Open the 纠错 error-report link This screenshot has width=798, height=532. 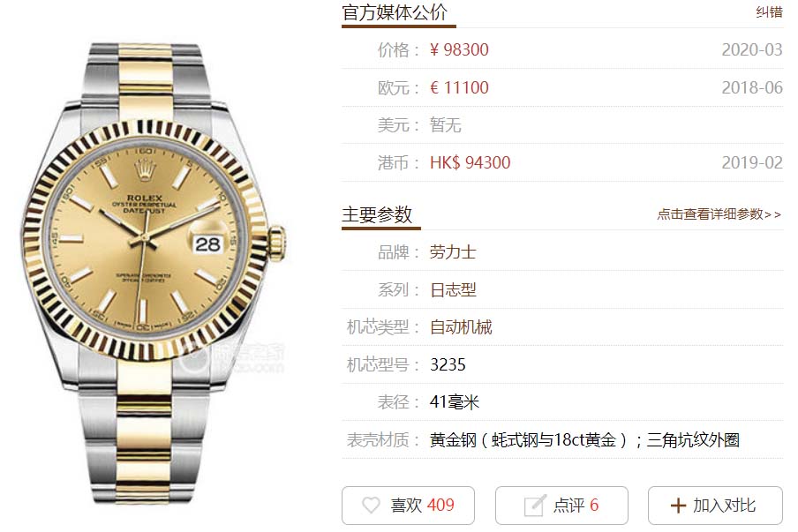(x=769, y=11)
